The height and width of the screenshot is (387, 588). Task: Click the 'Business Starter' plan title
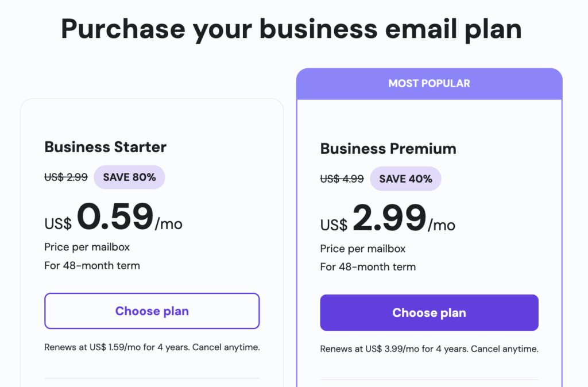coord(105,147)
